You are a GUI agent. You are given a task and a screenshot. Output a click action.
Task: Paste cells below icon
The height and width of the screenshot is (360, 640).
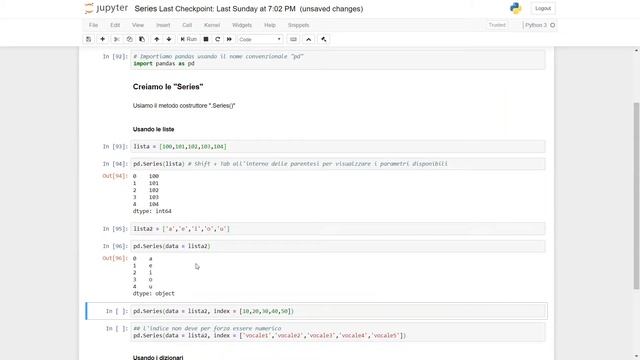142,39
